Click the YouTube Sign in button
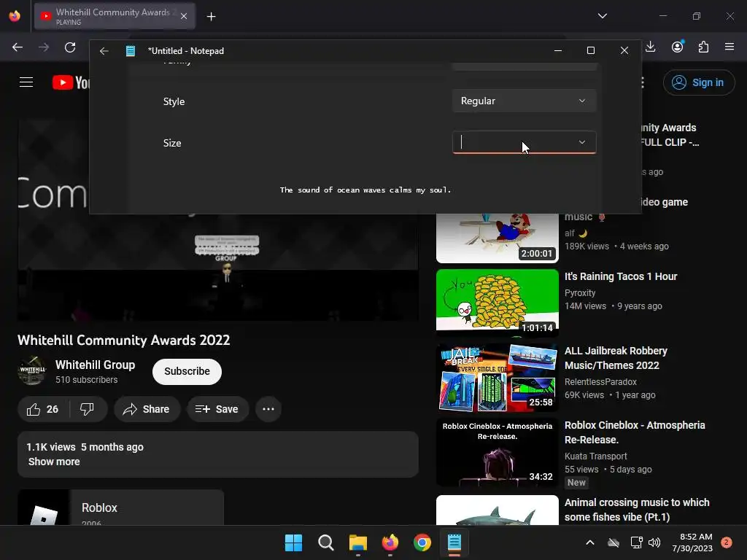747x560 pixels. pyautogui.click(x=699, y=82)
